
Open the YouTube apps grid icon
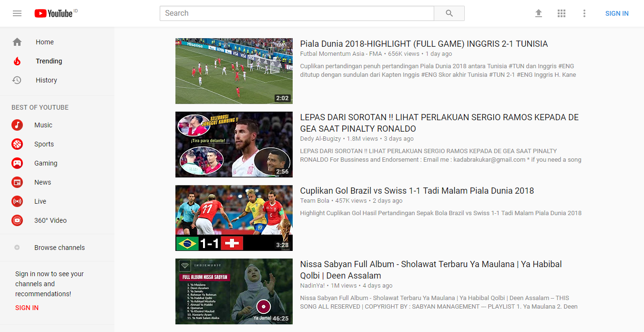click(x=562, y=13)
